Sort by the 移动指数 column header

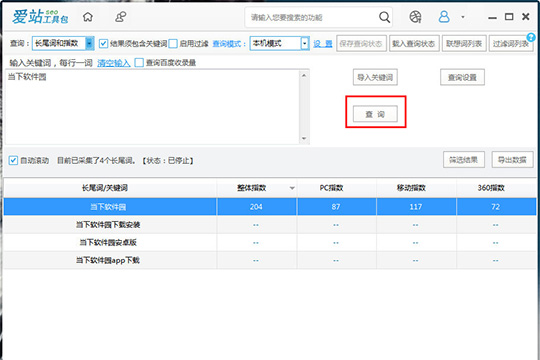(x=416, y=188)
